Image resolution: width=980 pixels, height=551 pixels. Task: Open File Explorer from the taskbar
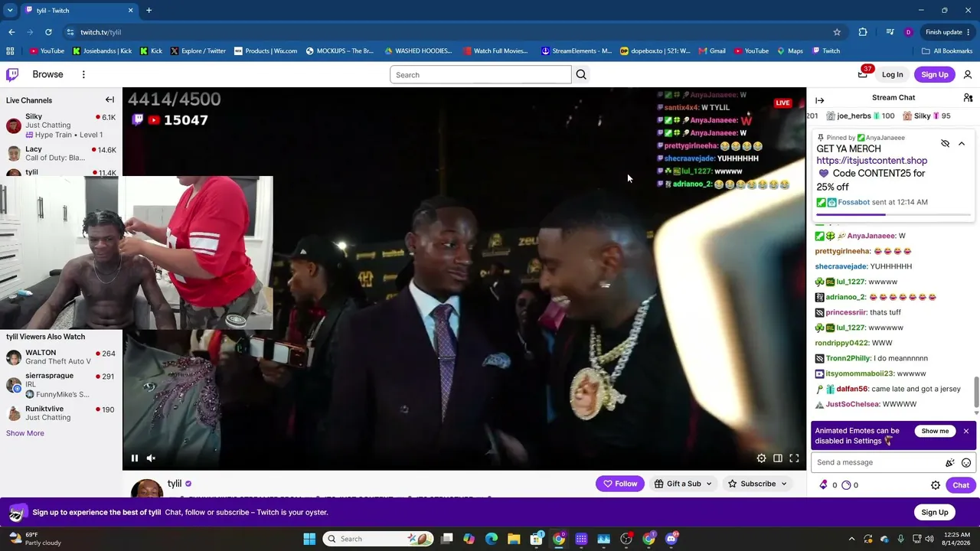(514, 539)
